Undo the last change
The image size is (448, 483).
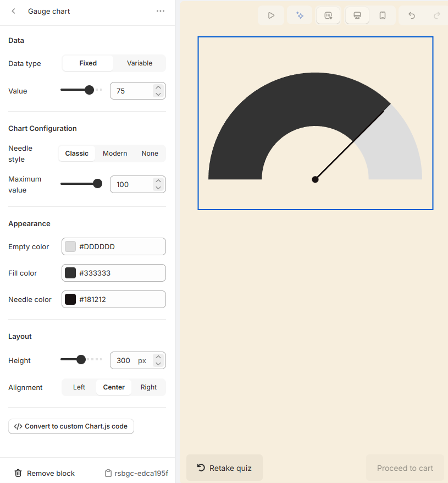(x=411, y=15)
